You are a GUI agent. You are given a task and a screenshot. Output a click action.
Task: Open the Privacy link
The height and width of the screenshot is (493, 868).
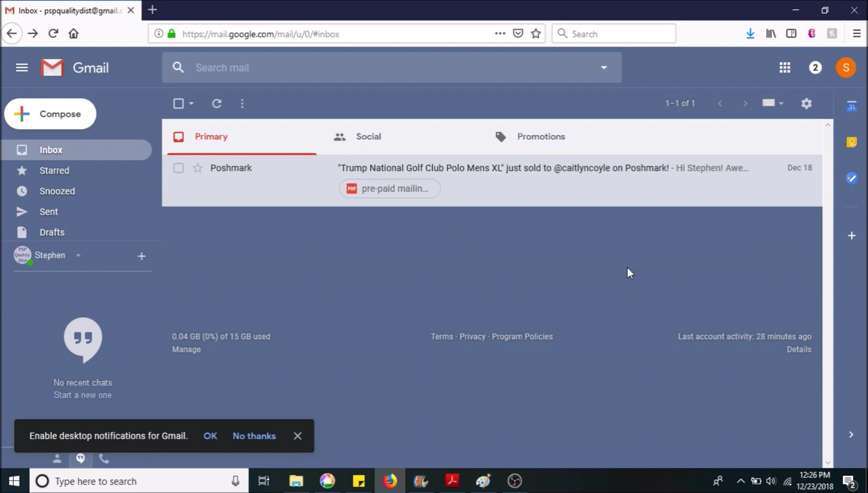click(x=472, y=337)
